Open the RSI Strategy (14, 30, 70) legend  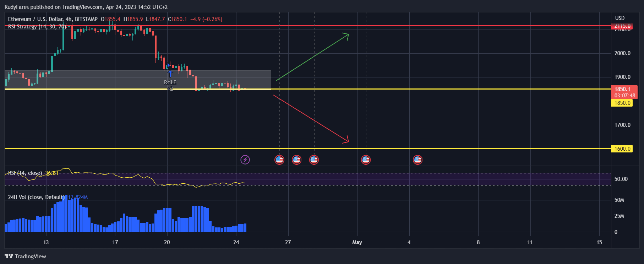tap(37, 27)
